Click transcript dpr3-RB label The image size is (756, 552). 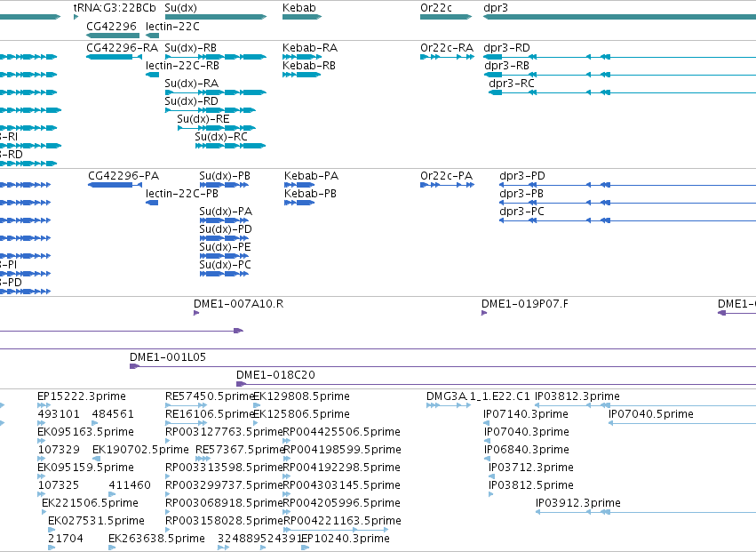click(x=506, y=66)
